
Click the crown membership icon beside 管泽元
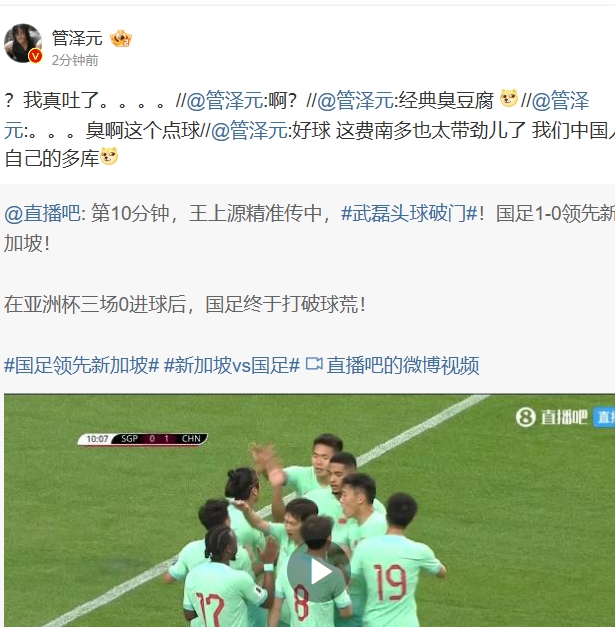pyautogui.click(x=121, y=38)
